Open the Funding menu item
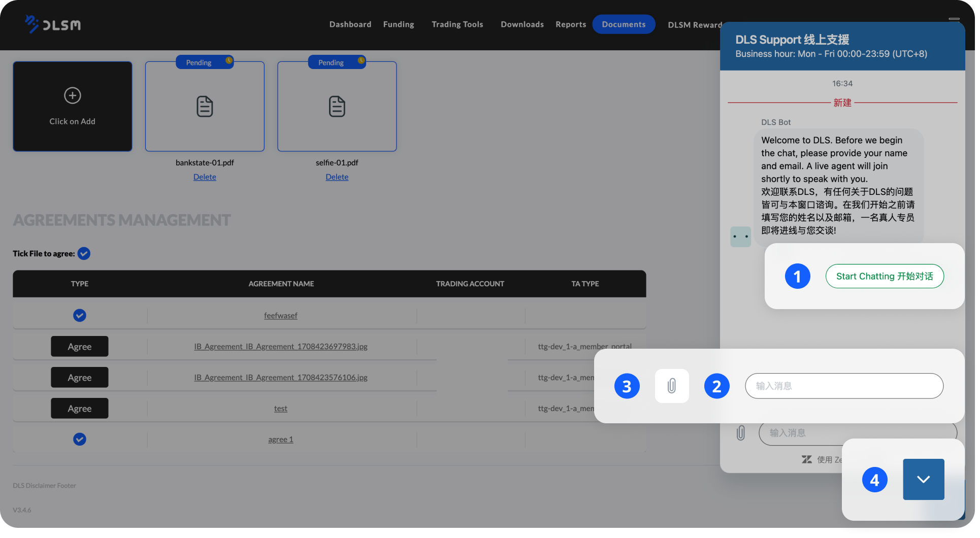Viewport: 980px width, 538px height. click(399, 24)
